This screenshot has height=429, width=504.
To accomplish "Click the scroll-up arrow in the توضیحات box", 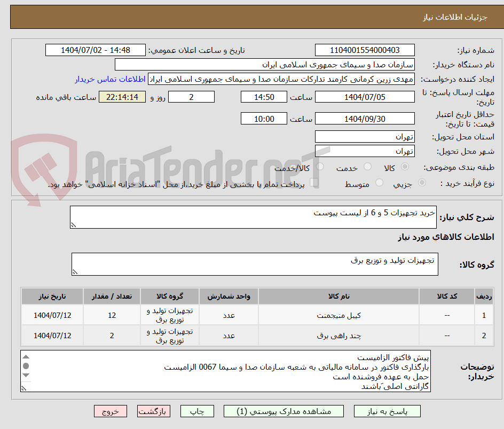I will pyautogui.click(x=25, y=356).
